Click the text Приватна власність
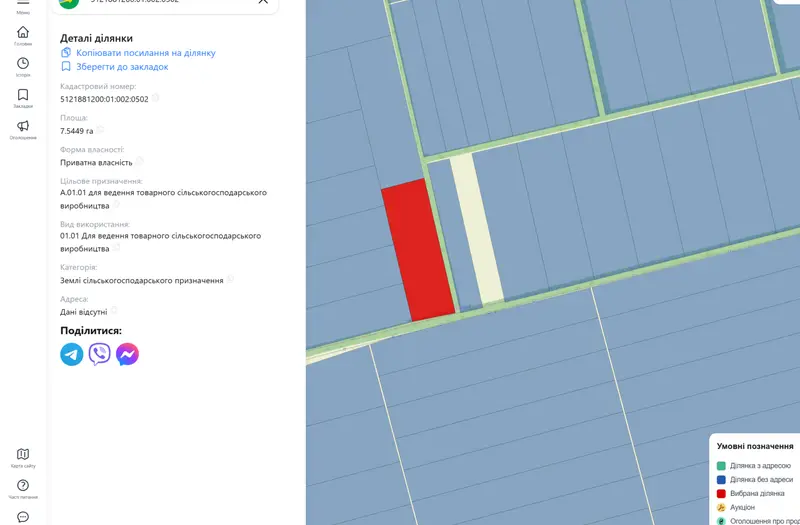Viewport: 800px width, 525px height. coord(96,163)
